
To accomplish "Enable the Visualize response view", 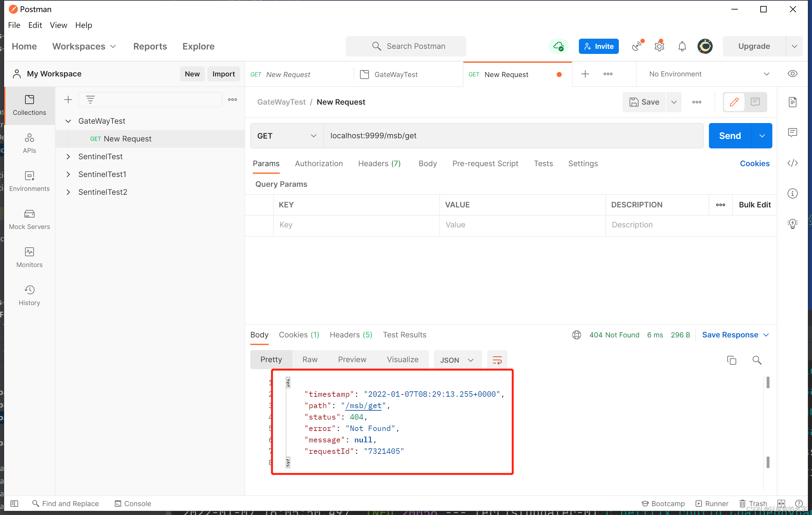I will pos(401,359).
